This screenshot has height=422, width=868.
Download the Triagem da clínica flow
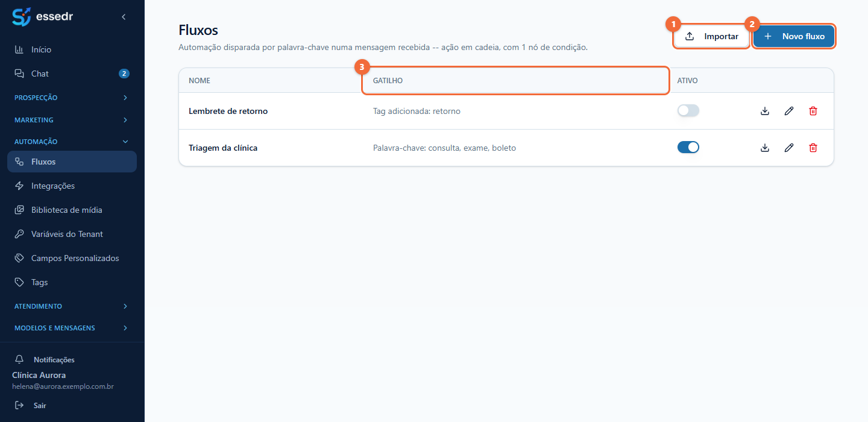pyautogui.click(x=765, y=148)
